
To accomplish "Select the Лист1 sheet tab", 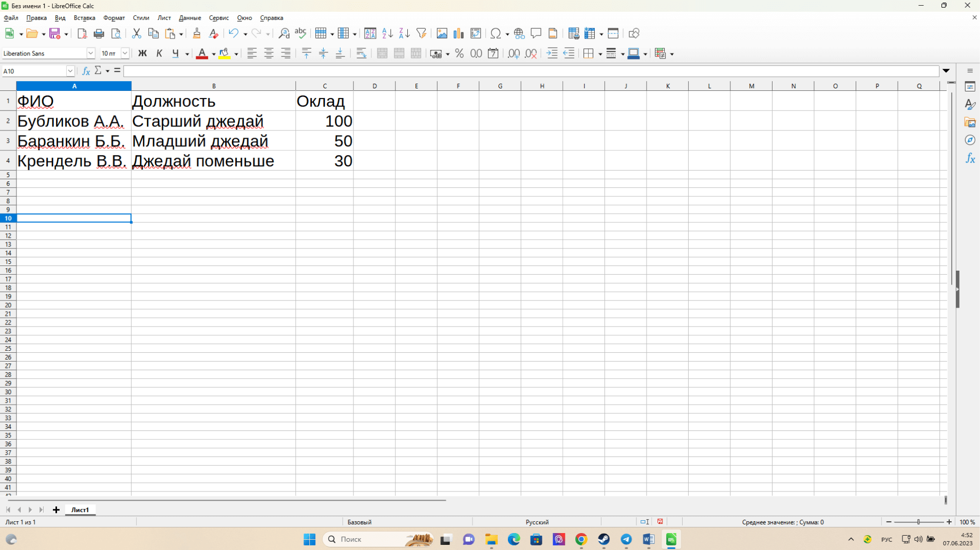I will [x=80, y=509].
